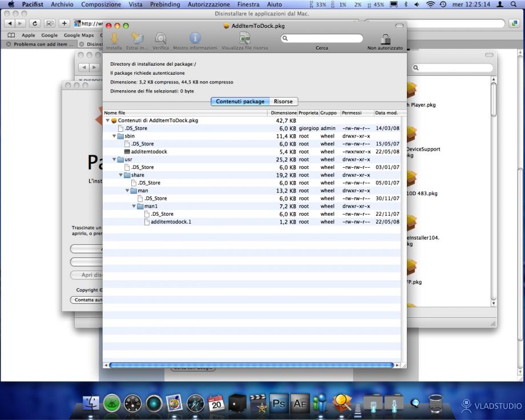Click Google Maps bookmark in Safari
The image size is (525, 420).
click(x=79, y=35)
